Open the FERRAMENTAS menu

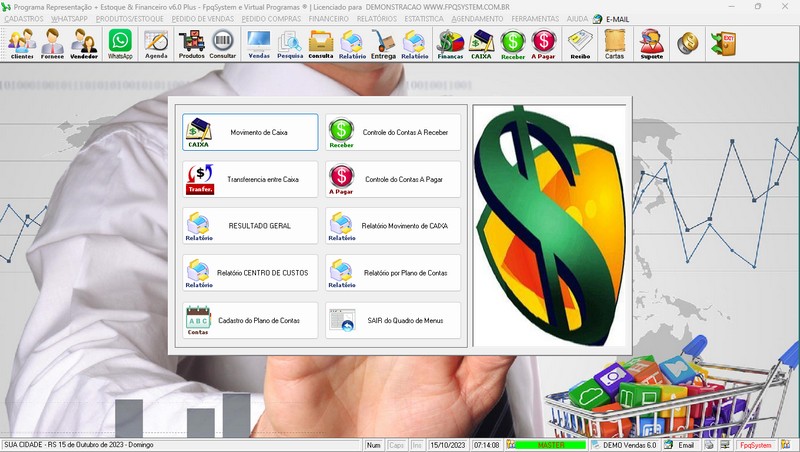(535, 19)
